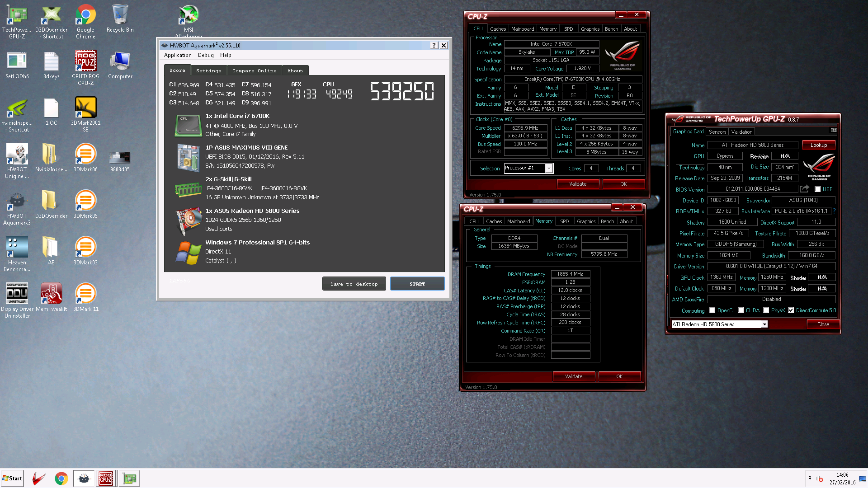Toggle UEFI checkbox in GPU-Z
The height and width of the screenshot is (488, 868).
[817, 189]
